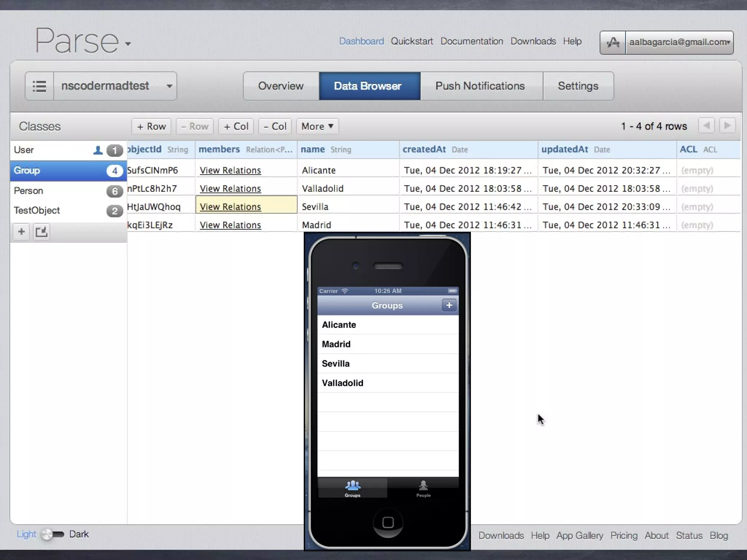Select the Person class in sidebar

[28, 191]
